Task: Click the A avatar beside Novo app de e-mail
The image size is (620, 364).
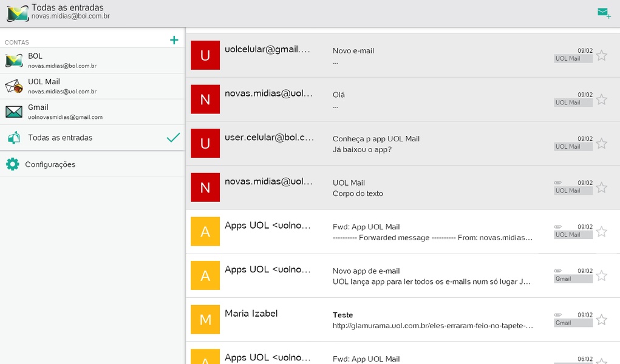Action: [x=205, y=275]
